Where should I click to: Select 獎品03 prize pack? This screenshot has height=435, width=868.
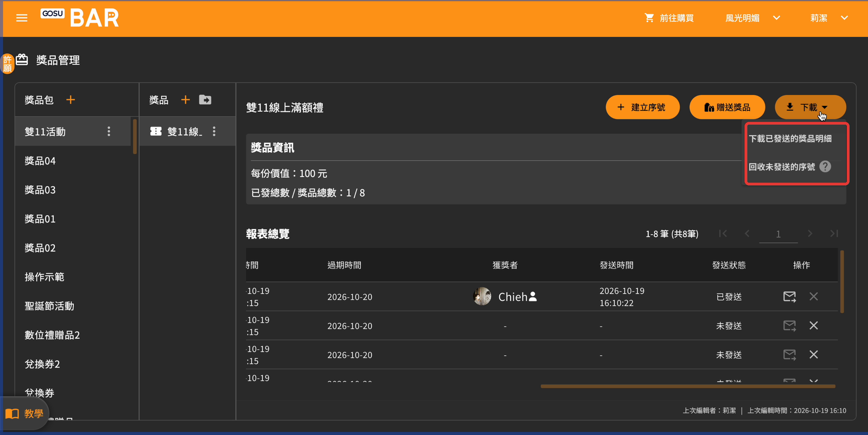click(74, 190)
